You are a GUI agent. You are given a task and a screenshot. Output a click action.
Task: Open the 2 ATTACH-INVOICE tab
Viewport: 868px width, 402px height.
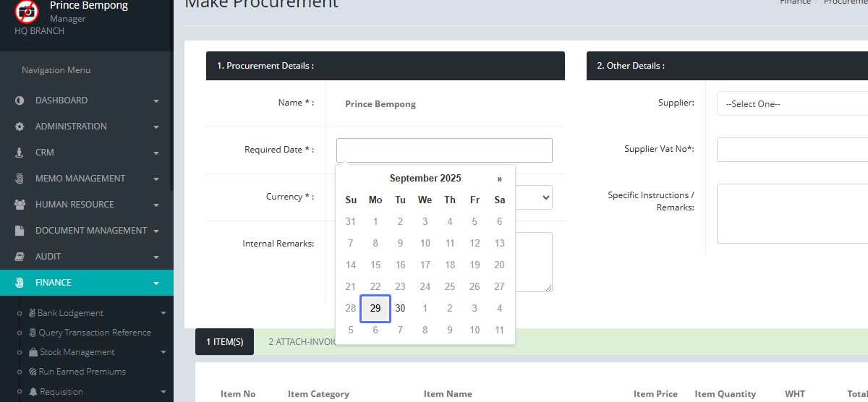pyautogui.click(x=302, y=342)
